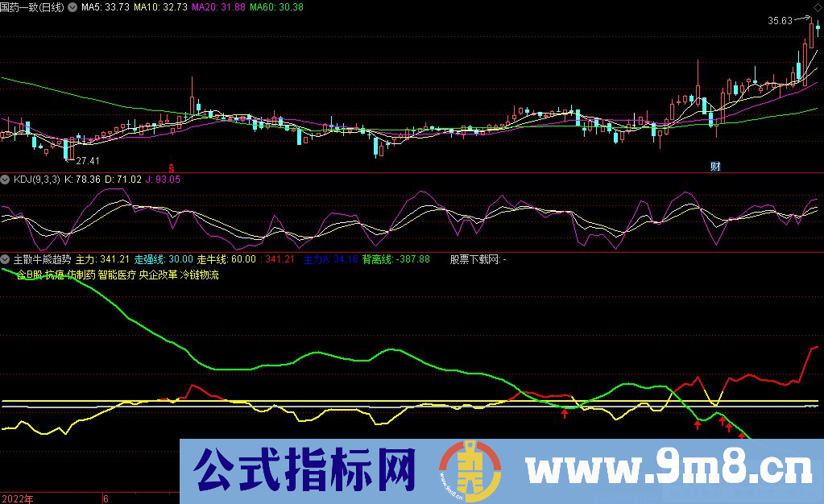824x504 pixels.
Task: Click the 35.63 high price label
Action: (780, 21)
